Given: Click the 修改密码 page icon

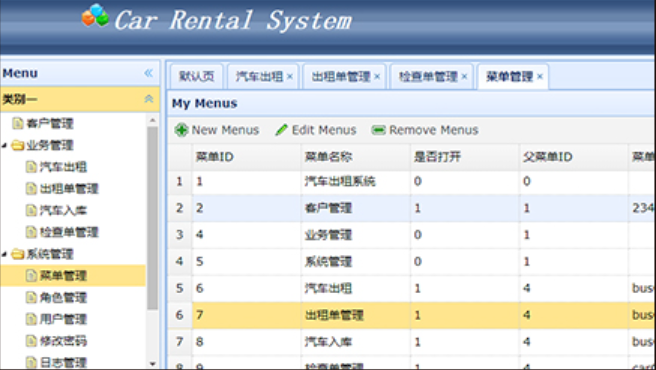Looking at the screenshot, I should [x=31, y=341].
